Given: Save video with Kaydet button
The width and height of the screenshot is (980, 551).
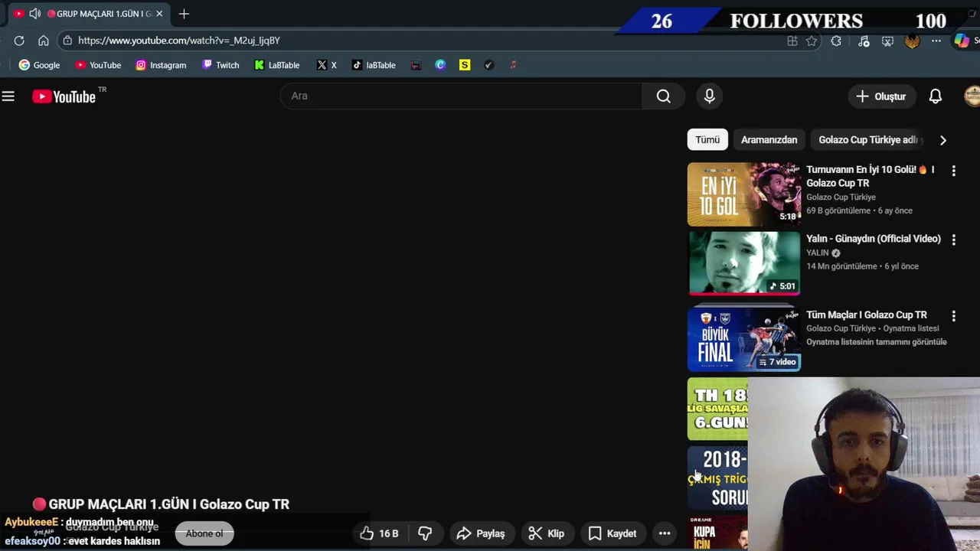Looking at the screenshot, I should (x=612, y=533).
